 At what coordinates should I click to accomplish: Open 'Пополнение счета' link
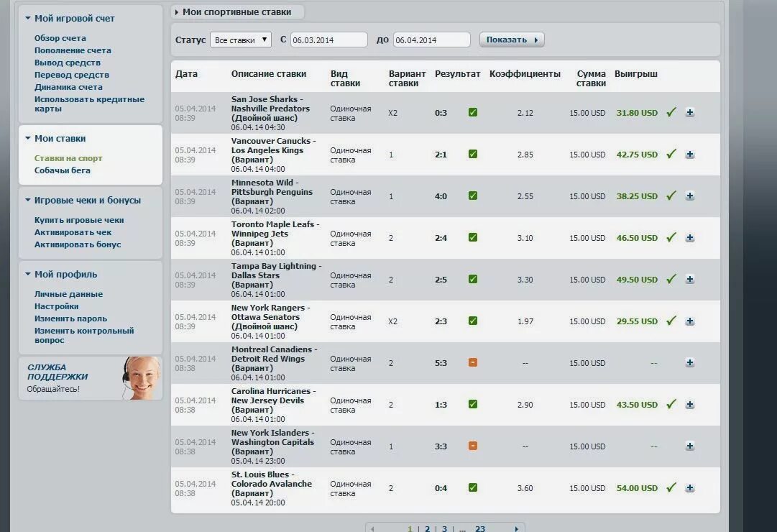73,50
